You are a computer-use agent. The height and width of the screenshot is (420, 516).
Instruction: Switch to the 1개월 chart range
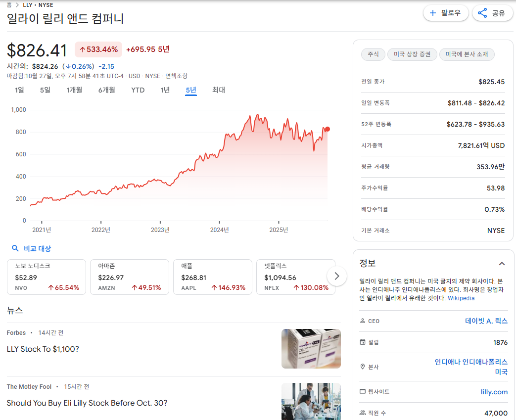74,90
